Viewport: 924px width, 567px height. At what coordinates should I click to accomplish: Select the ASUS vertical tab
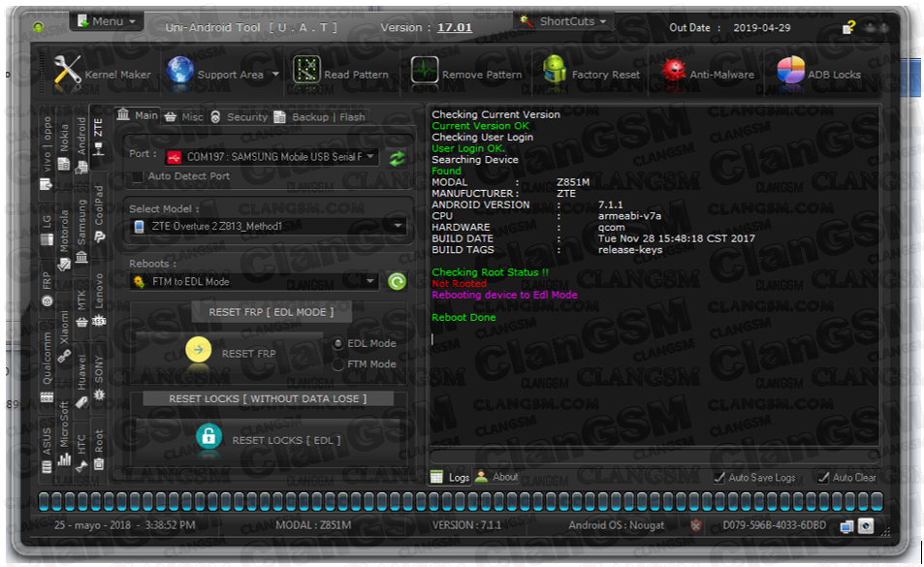coord(47,453)
